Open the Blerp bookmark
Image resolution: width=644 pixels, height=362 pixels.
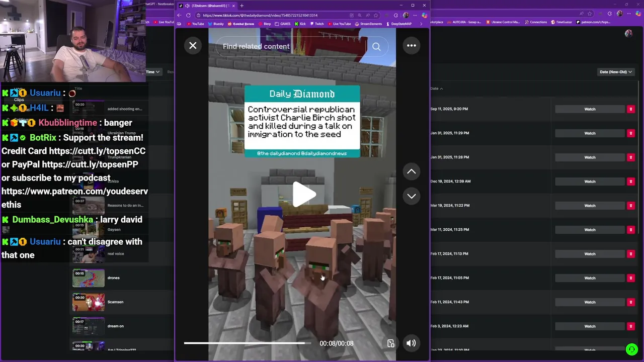click(x=265, y=24)
